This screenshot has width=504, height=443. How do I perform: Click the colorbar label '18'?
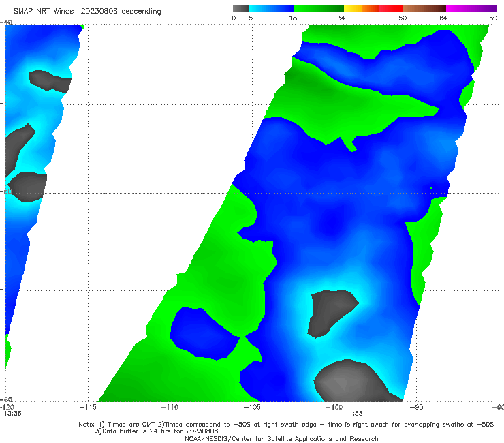[x=293, y=18]
